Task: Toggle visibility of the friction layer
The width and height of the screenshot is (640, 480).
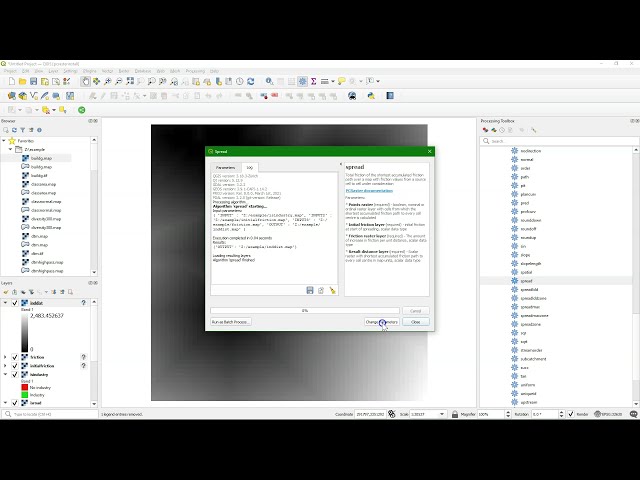Action: coord(15,357)
